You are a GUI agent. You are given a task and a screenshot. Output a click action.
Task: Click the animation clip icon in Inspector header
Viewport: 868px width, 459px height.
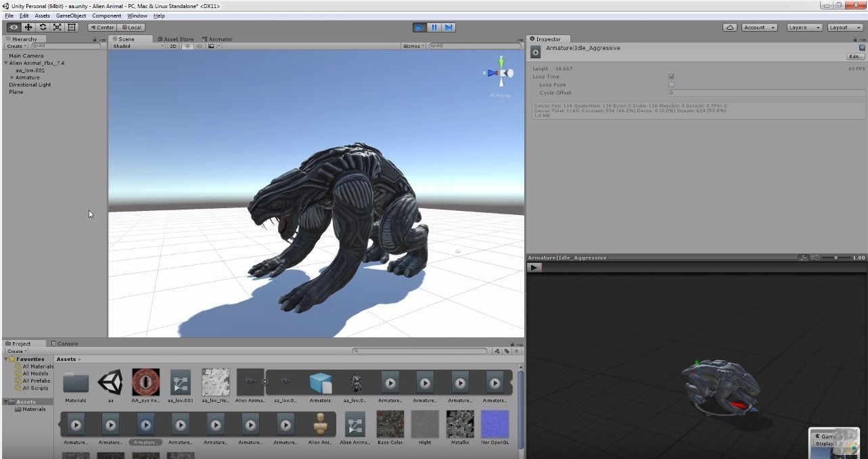(536, 52)
